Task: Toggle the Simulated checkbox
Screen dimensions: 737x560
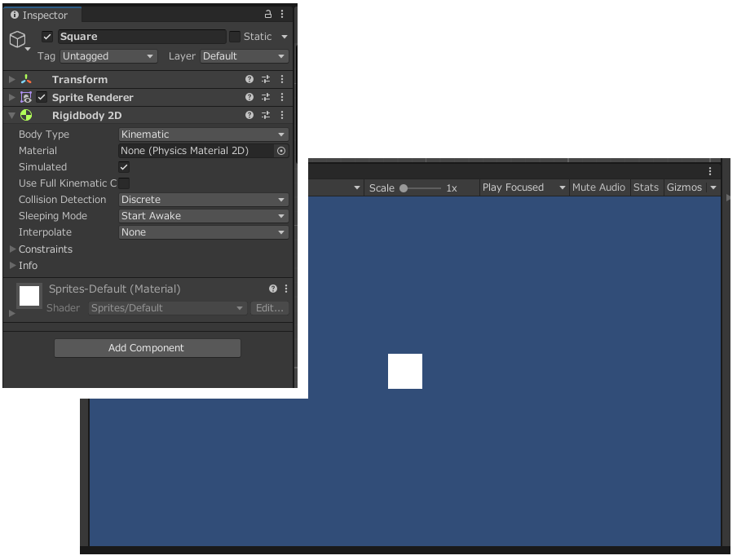Action: [124, 167]
